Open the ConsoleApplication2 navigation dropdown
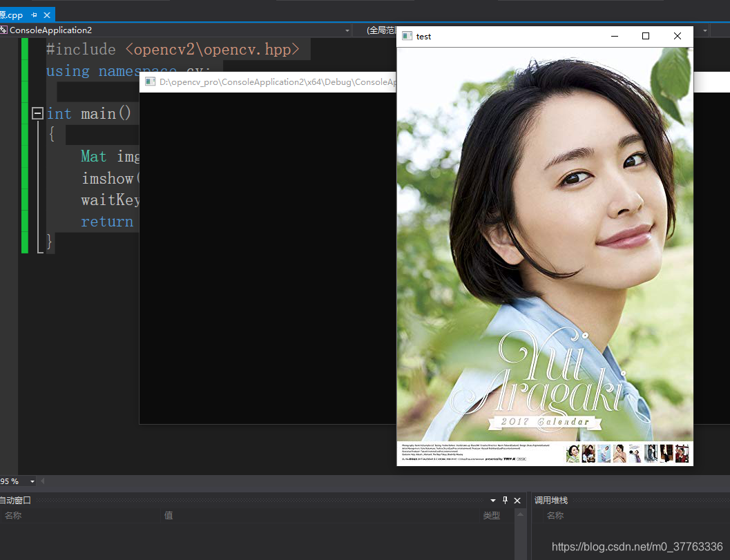This screenshot has width=730, height=560. [346, 30]
